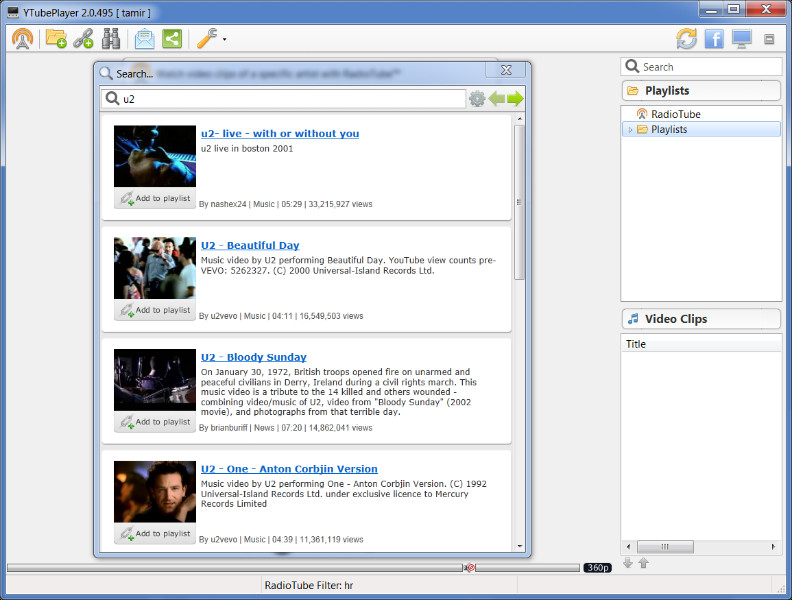Screen dimensions: 792x600
Task: Click the email envelope toolbar icon
Action: (x=144, y=39)
